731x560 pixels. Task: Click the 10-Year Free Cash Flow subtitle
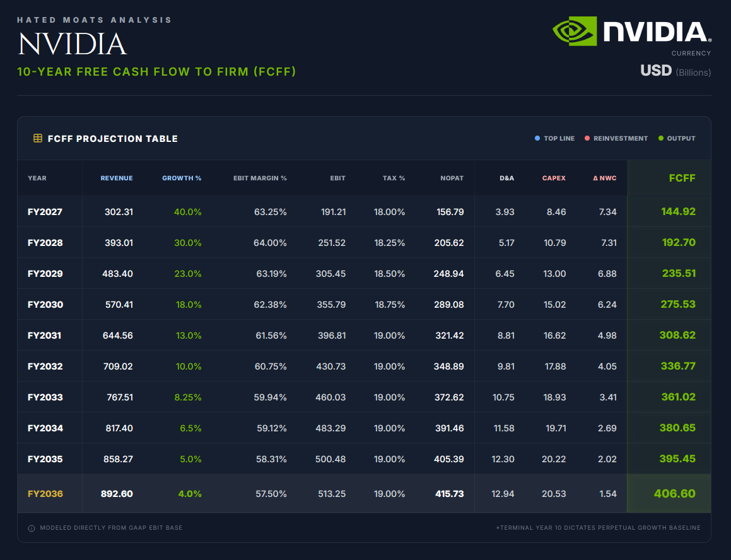(156, 72)
